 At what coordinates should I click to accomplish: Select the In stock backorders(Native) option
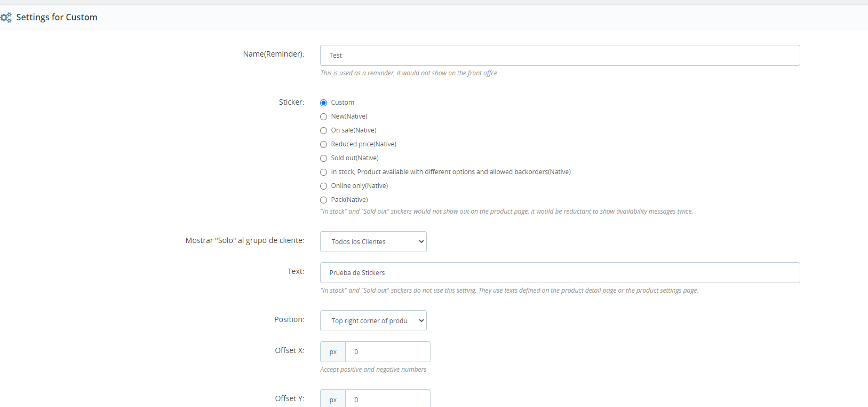coord(323,172)
